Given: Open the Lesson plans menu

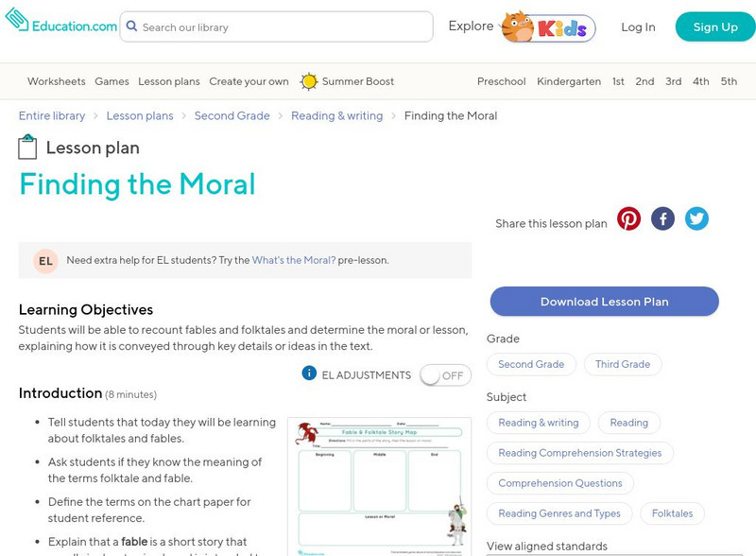Looking at the screenshot, I should point(168,81).
